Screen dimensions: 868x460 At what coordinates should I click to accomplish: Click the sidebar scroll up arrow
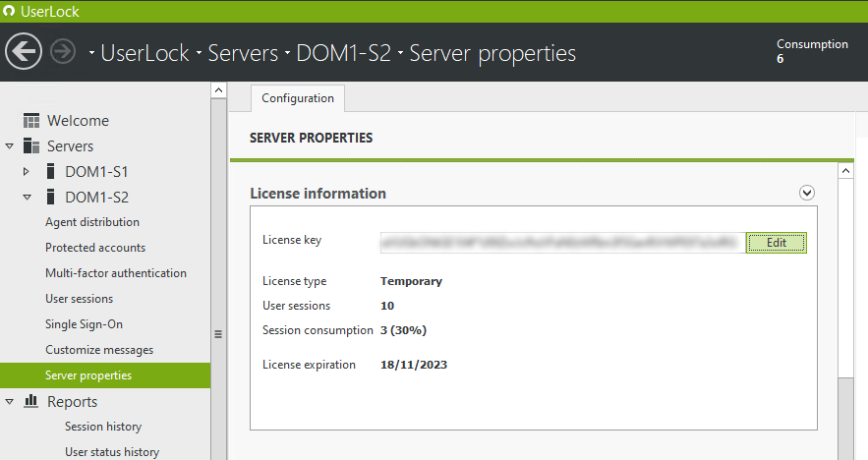[218, 90]
